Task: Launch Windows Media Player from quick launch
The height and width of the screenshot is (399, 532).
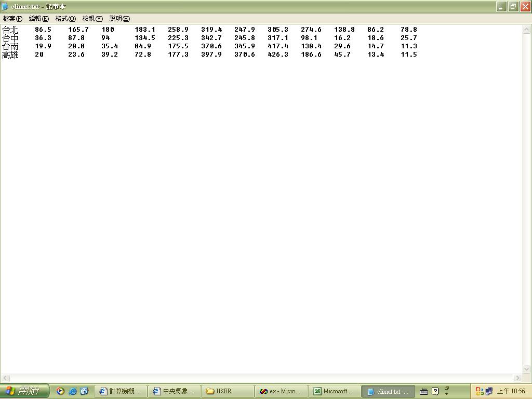Action: (61, 391)
